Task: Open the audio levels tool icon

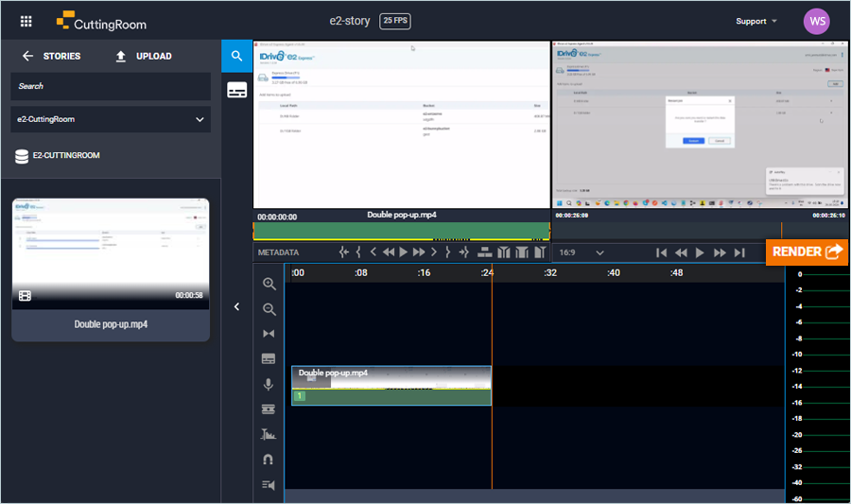Action: tap(269, 434)
